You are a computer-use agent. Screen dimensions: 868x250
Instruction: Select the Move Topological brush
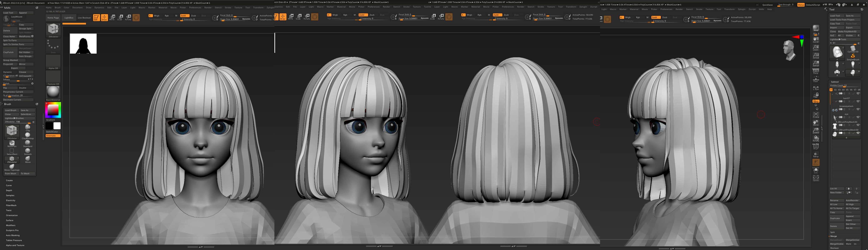pos(12,167)
